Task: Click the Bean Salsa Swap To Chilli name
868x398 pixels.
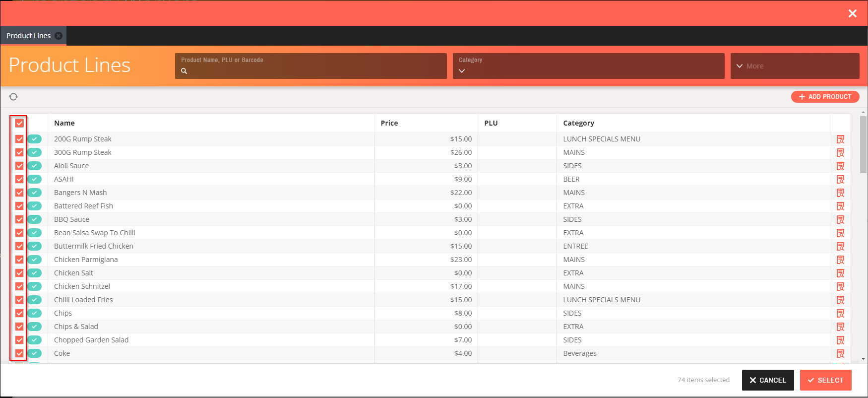Action: point(94,233)
